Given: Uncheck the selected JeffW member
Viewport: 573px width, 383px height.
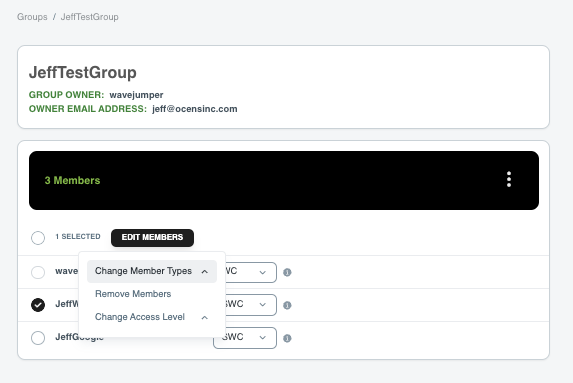Looking at the screenshot, I should click(x=38, y=305).
